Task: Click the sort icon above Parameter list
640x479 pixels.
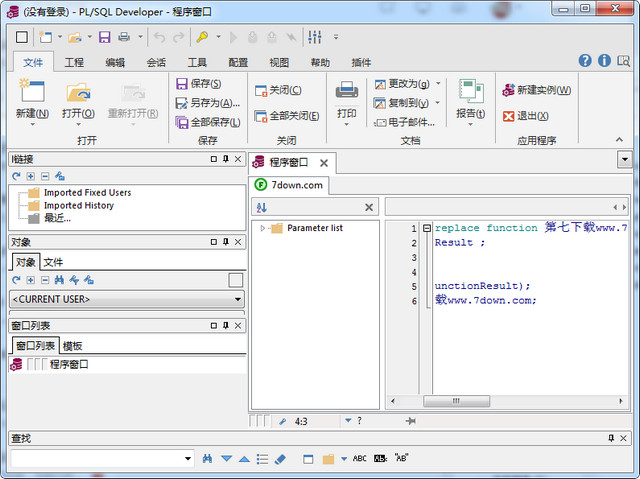Action: 262,207
